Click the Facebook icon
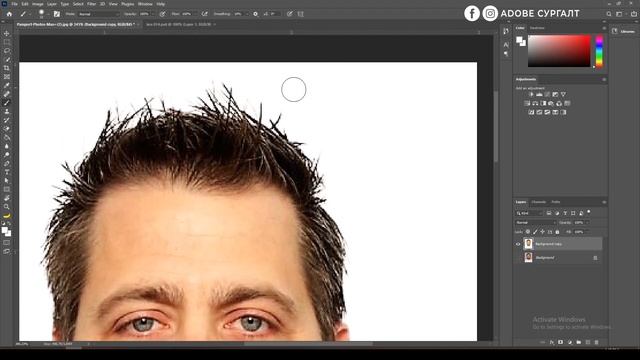Image resolution: width=640 pixels, height=360 pixels. (x=472, y=13)
